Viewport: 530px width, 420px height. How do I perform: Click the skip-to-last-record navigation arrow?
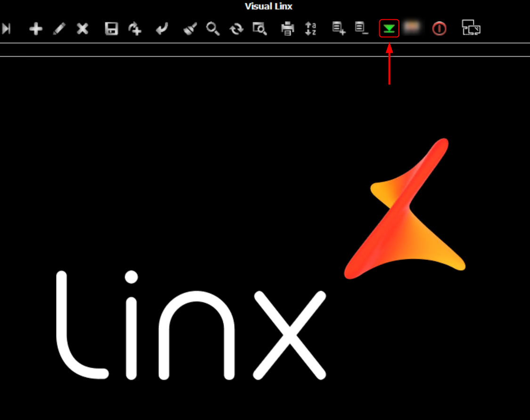(7, 28)
